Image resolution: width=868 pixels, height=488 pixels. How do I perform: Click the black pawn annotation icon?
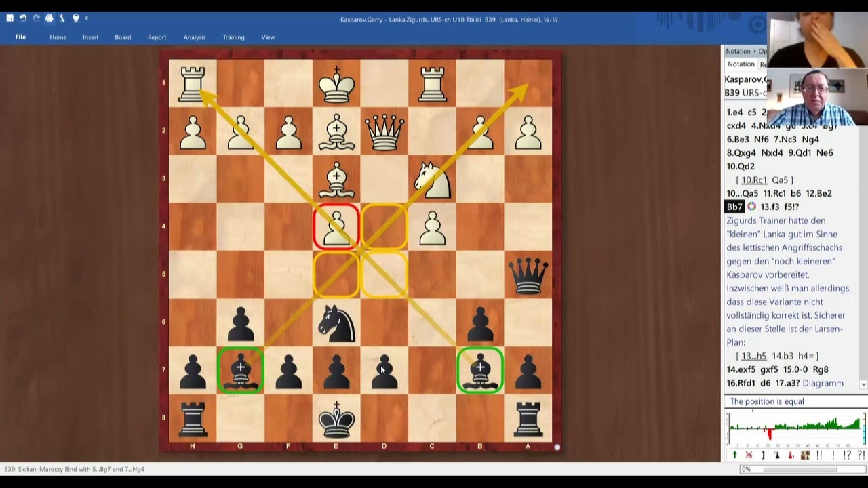click(x=777, y=455)
